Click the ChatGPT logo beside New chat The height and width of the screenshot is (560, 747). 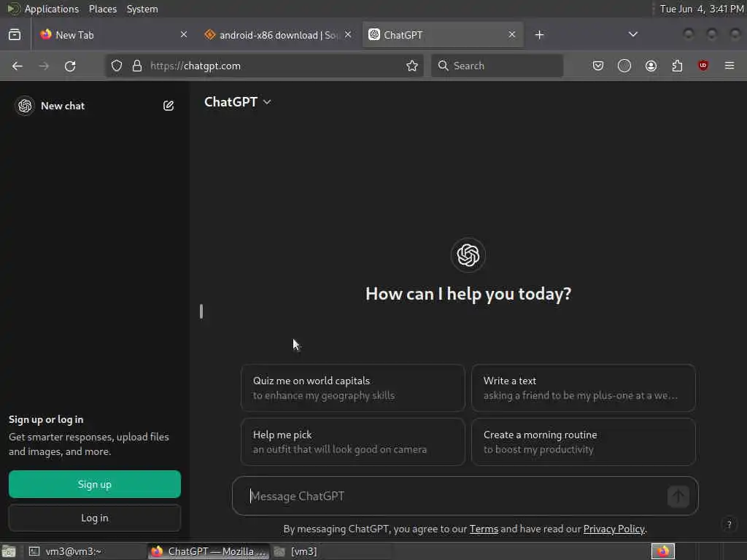tap(25, 106)
